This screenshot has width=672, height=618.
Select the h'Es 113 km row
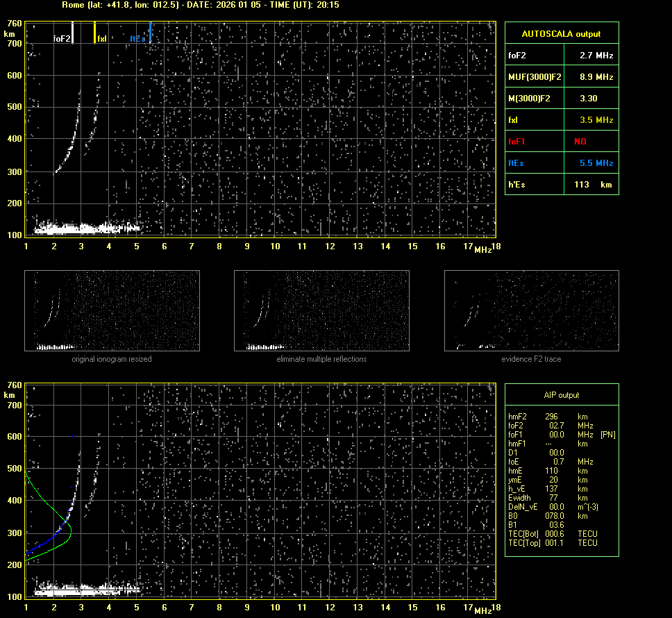pyautogui.click(x=561, y=185)
